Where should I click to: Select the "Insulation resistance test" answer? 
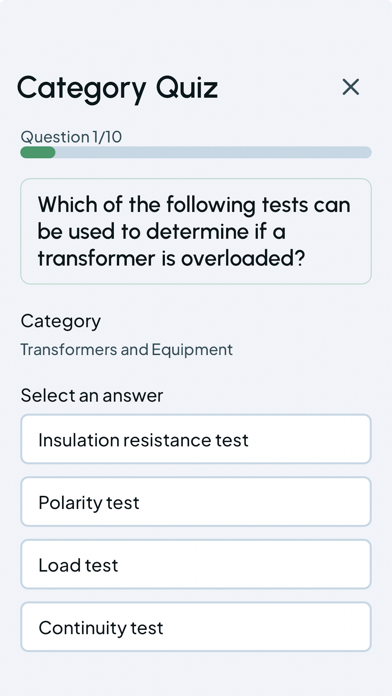[196, 439]
